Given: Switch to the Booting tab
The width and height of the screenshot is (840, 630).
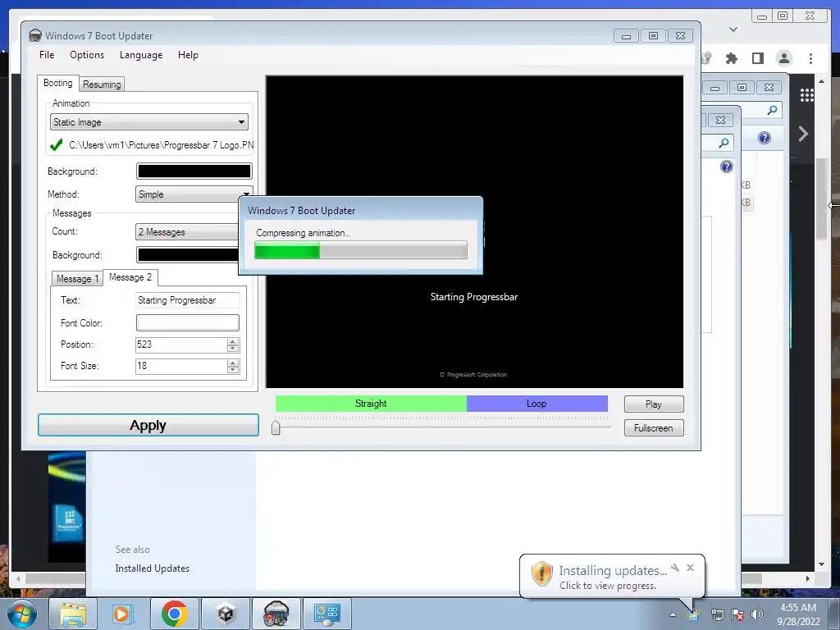Looking at the screenshot, I should pyautogui.click(x=58, y=83).
